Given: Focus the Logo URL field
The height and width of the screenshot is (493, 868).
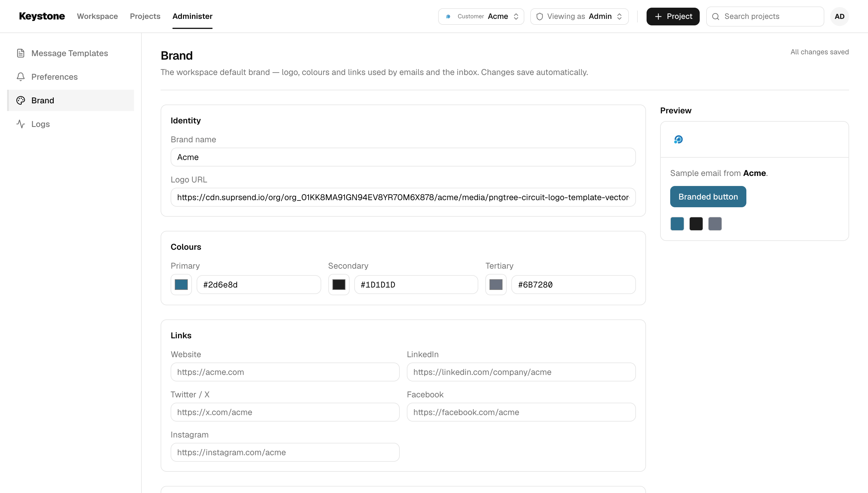Looking at the screenshot, I should point(403,197).
